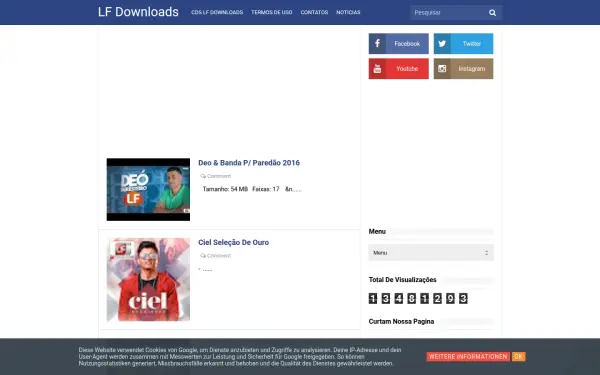Screen dimensions: 600x375
Task: Click the Curtam Nossa Pagina heading
Action: [401, 321]
